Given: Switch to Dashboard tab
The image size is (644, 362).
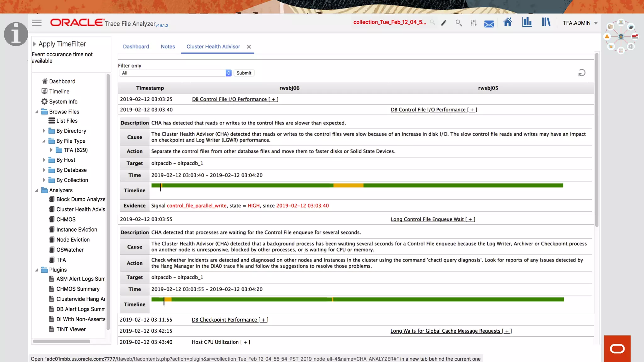Looking at the screenshot, I should 136,47.
